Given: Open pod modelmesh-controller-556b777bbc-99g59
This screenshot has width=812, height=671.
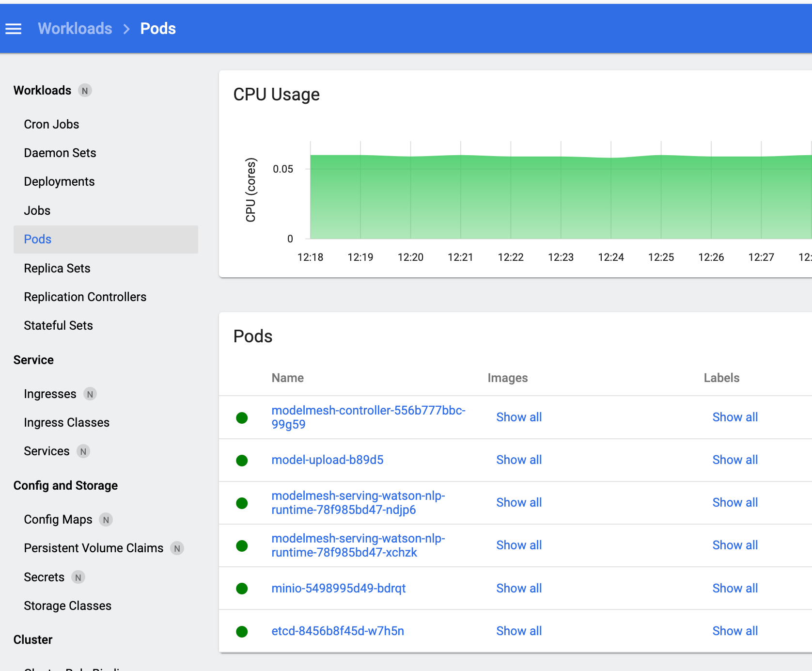Looking at the screenshot, I should point(368,417).
